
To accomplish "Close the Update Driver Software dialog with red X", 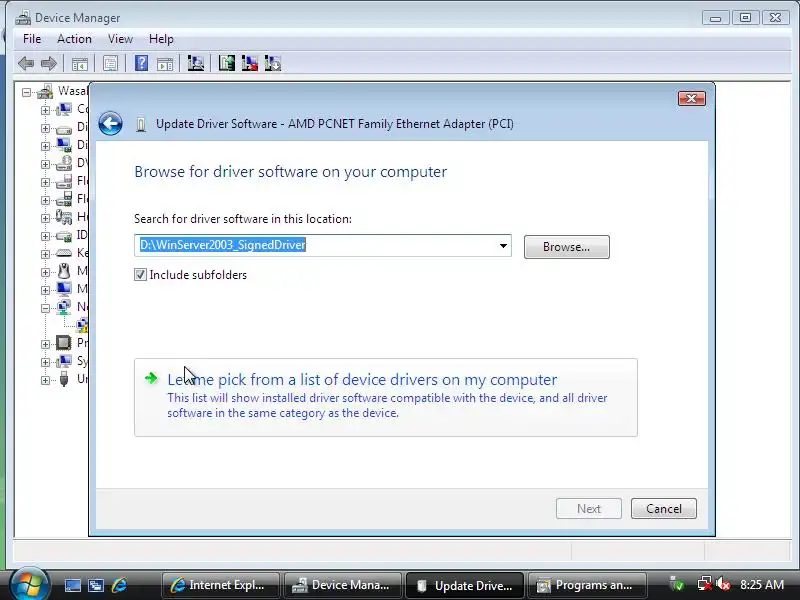I will (692, 98).
